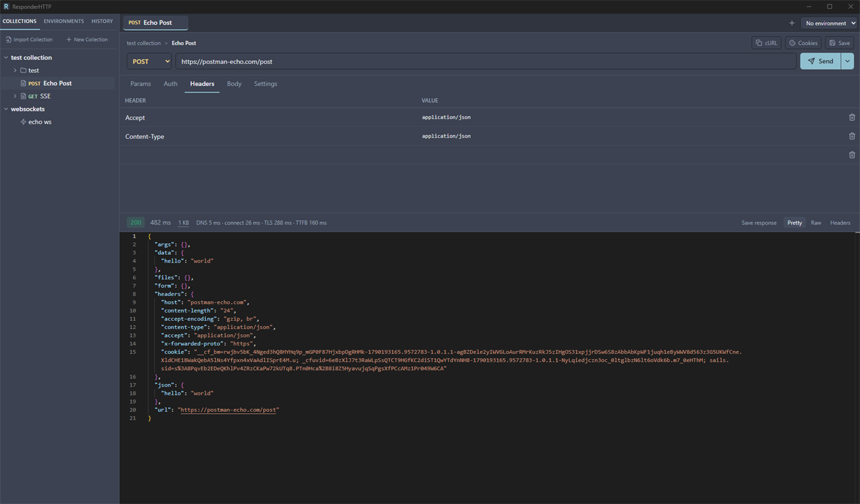
Task: Click the 482 ms response time
Action: 160,223
